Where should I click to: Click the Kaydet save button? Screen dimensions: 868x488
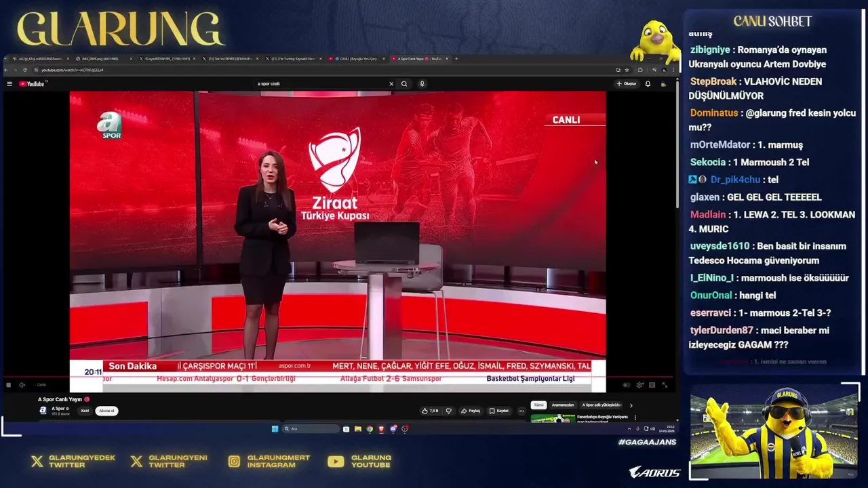pos(498,411)
